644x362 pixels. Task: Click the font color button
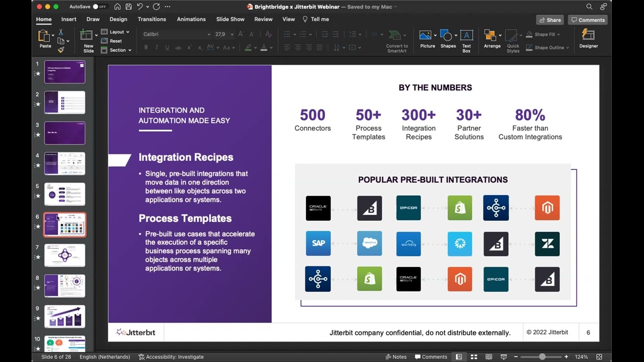[264, 47]
